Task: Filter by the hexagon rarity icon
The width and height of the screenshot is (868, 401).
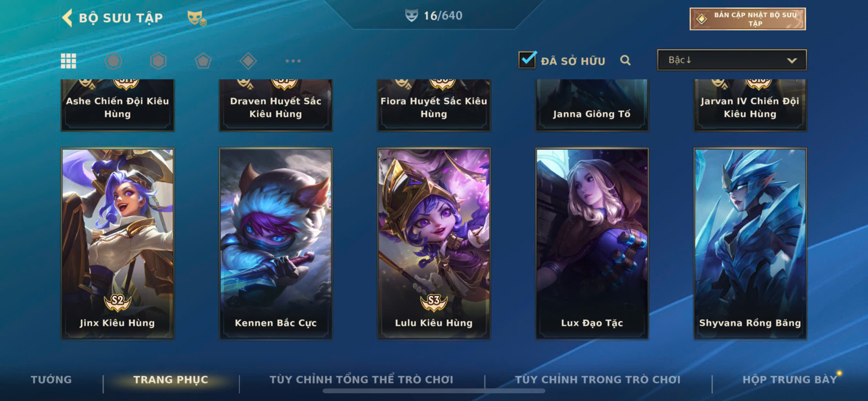Action: (x=158, y=61)
